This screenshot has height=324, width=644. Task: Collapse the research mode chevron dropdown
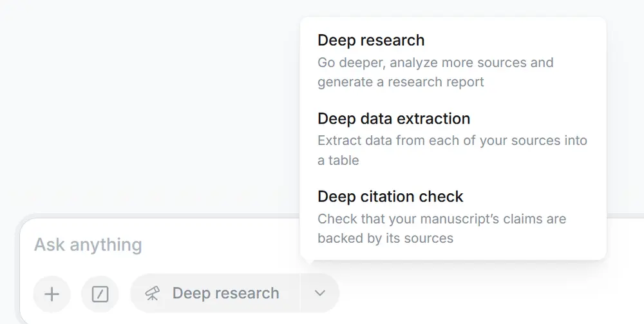(x=320, y=293)
